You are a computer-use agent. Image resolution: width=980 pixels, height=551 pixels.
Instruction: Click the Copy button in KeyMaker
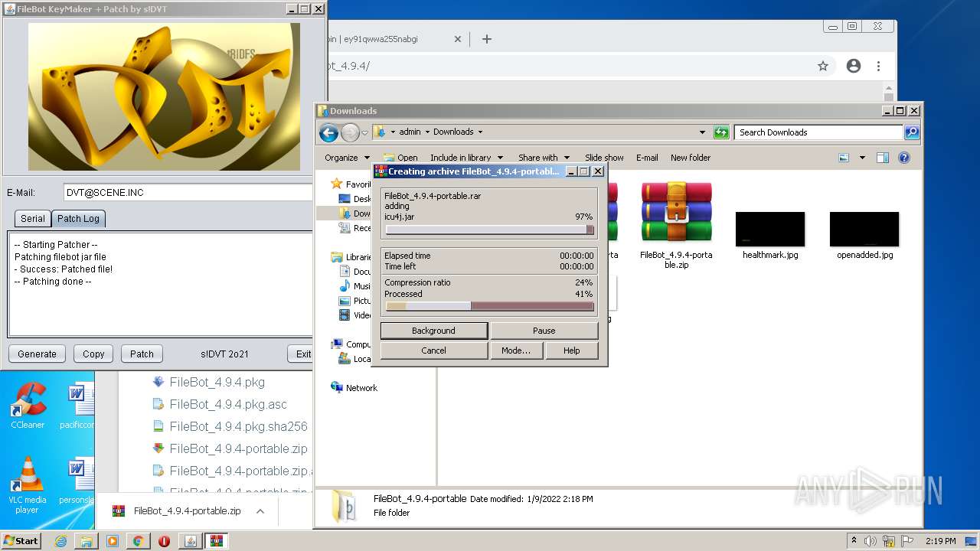[93, 354]
